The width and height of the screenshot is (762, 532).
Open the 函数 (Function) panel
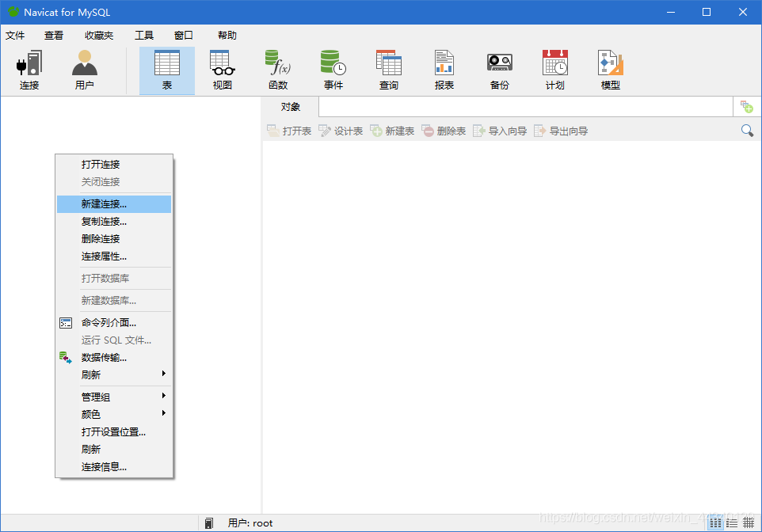pyautogui.click(x=278, y=70)
